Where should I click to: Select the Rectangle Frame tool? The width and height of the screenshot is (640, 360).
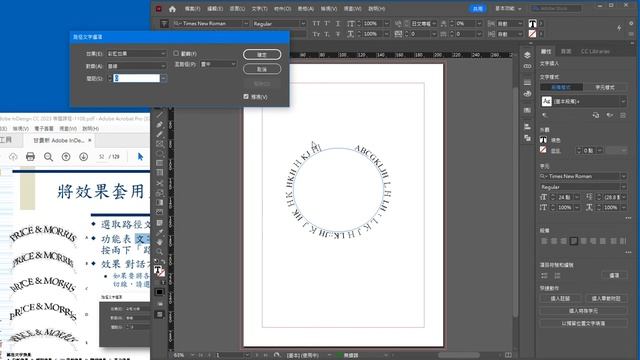tap(160, 144)
